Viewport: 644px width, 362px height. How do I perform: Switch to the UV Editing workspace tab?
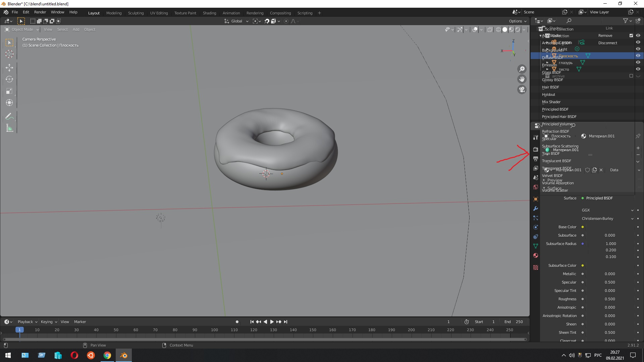point(159,13)
